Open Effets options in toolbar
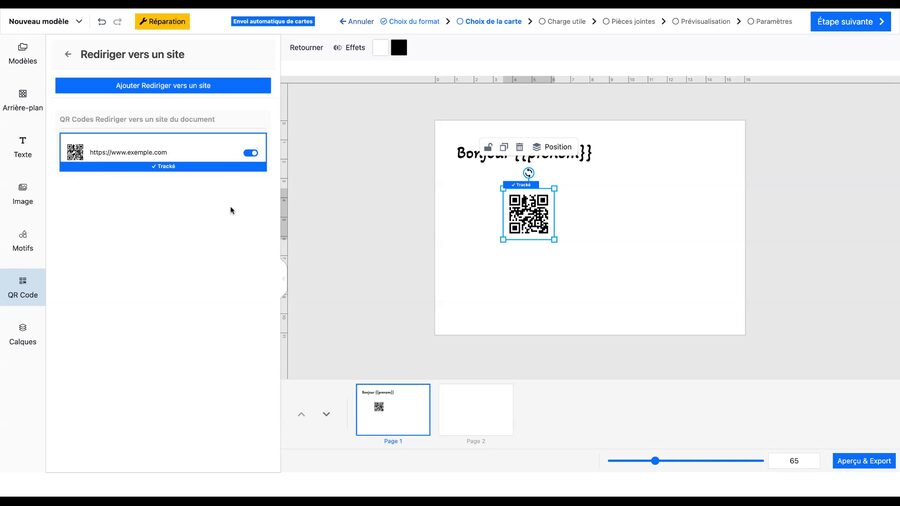The height and width of the screenshot is (506, 900). [349, 48]
